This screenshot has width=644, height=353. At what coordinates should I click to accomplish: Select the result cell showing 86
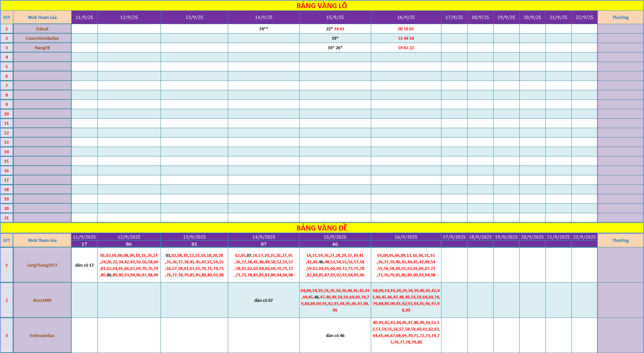pos(129,244)
